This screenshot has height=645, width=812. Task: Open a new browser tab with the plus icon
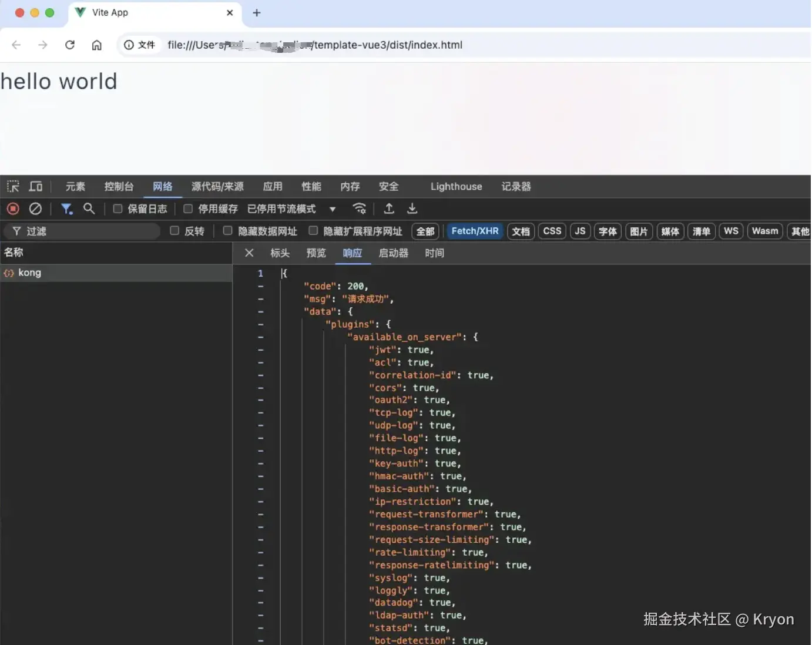click(x=257, y=12)
